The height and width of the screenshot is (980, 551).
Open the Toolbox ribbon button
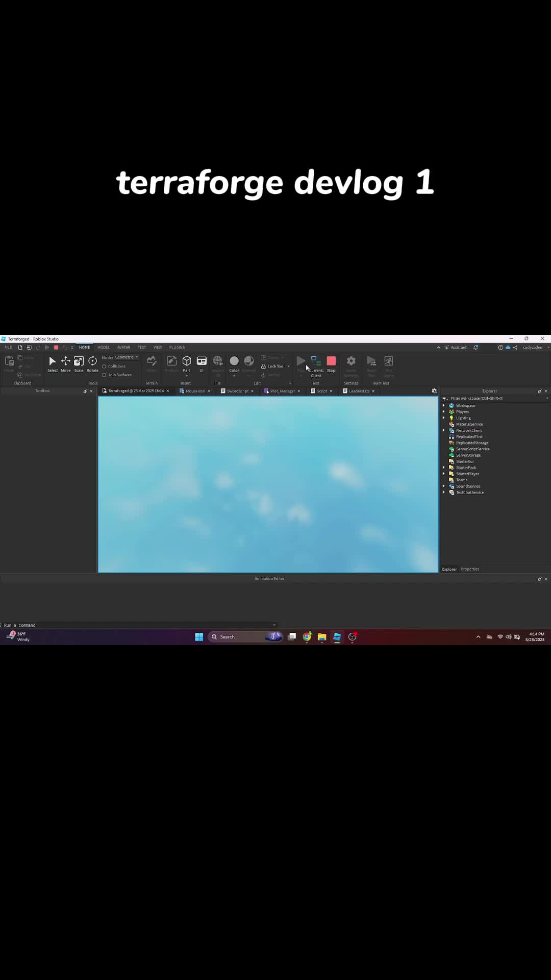click(172, 364)
